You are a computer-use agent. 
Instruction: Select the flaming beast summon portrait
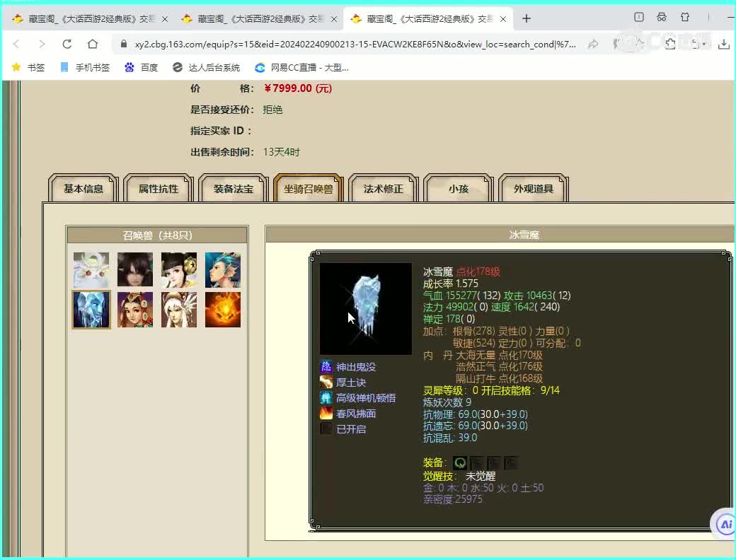(223, 310)
